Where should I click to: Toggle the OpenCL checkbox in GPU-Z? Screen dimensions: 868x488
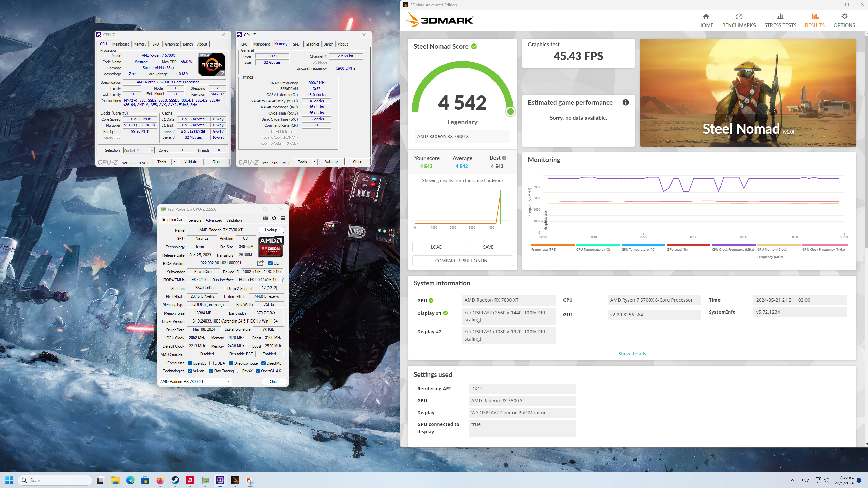pos(190,363)
